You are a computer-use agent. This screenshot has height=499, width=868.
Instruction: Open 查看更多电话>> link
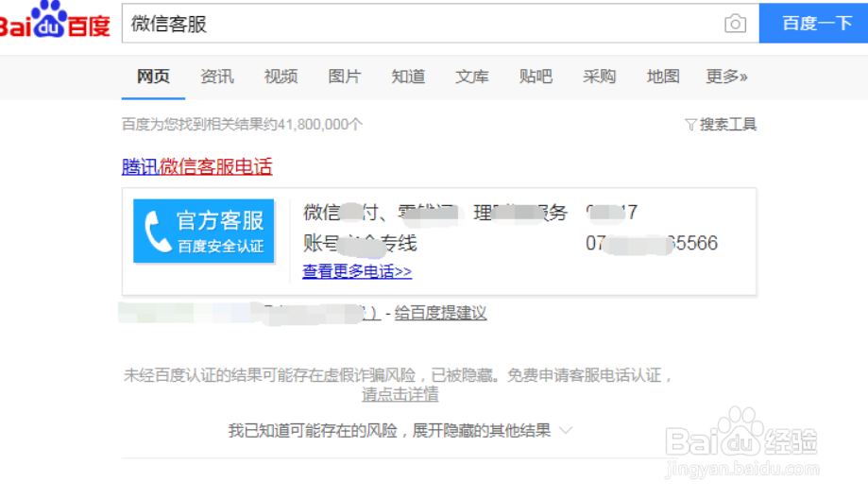point(357,271)
